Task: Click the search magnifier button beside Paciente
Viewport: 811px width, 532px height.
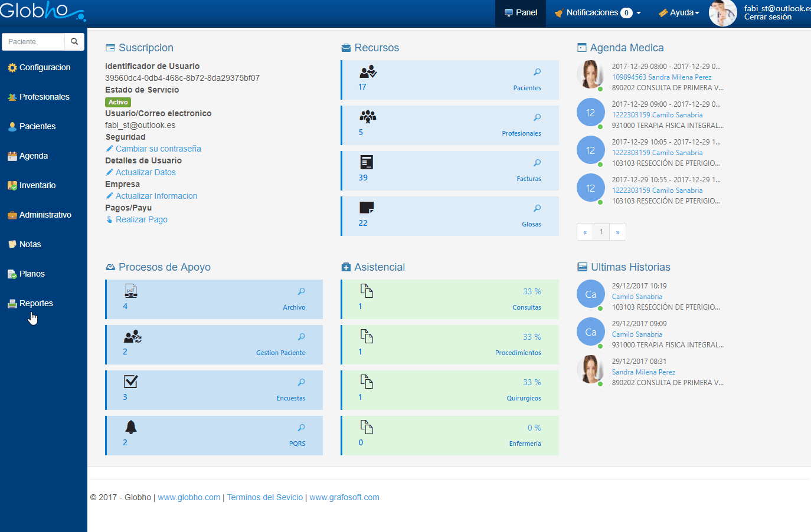Action: [74, 42]
